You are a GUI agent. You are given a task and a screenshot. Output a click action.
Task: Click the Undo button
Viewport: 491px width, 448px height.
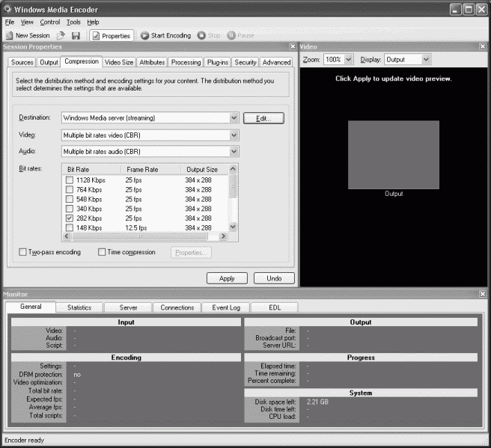pos(274,278)
